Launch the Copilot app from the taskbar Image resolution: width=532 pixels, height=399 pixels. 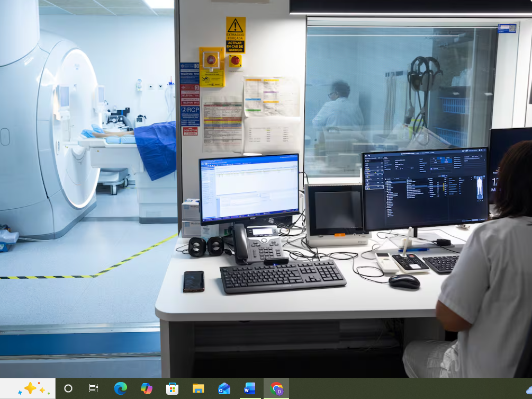(x=146, y=388)
